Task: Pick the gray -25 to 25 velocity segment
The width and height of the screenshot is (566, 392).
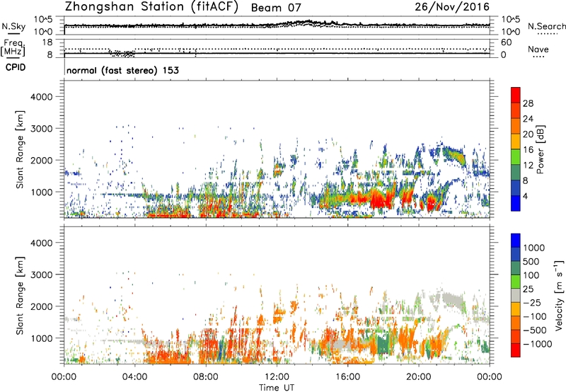Action: [x=516, y=295]
